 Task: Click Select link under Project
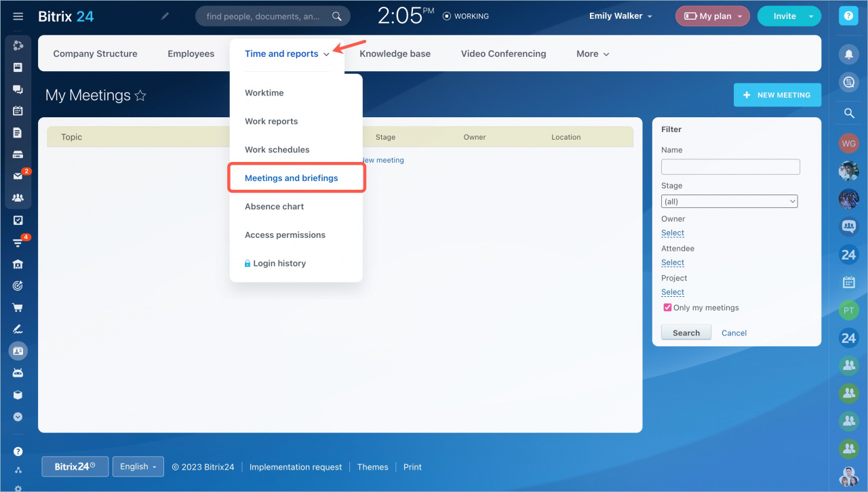click(673, 292)
